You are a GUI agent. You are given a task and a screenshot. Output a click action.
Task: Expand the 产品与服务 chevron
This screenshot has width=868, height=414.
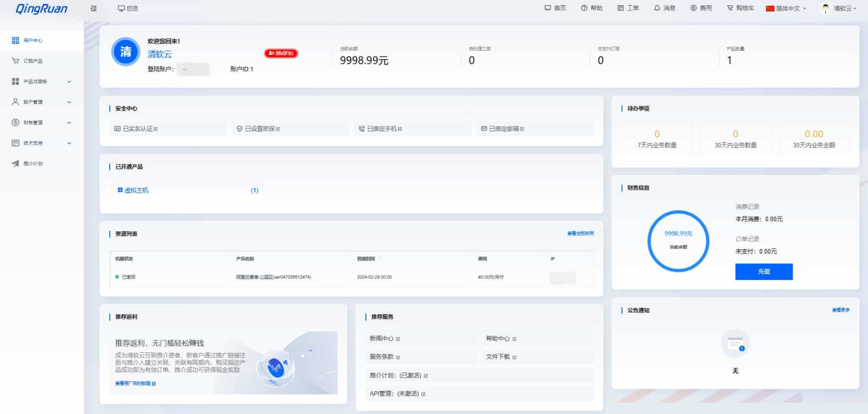coord(69,82)
